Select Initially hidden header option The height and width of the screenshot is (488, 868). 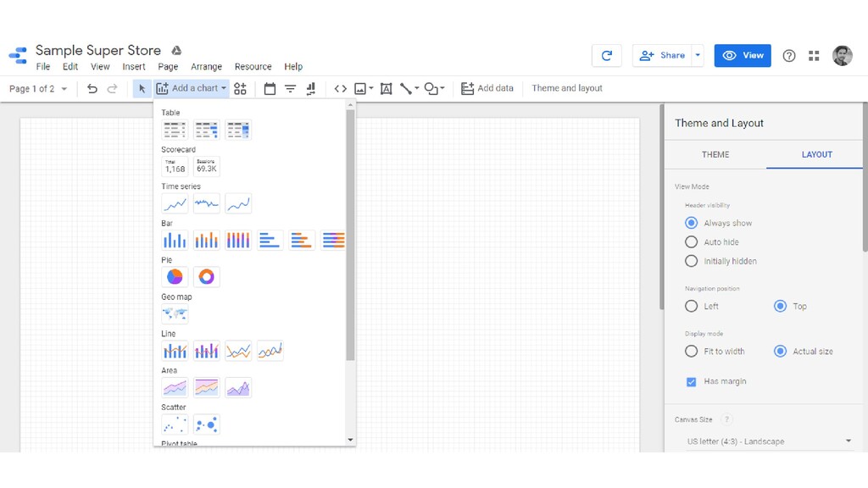(x=691, y=261)
